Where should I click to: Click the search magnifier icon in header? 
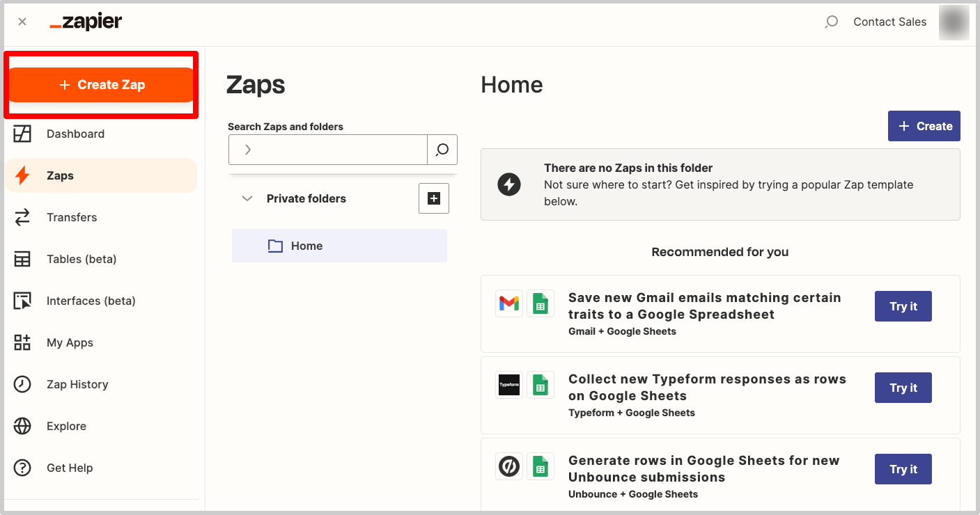coord(831,22)
